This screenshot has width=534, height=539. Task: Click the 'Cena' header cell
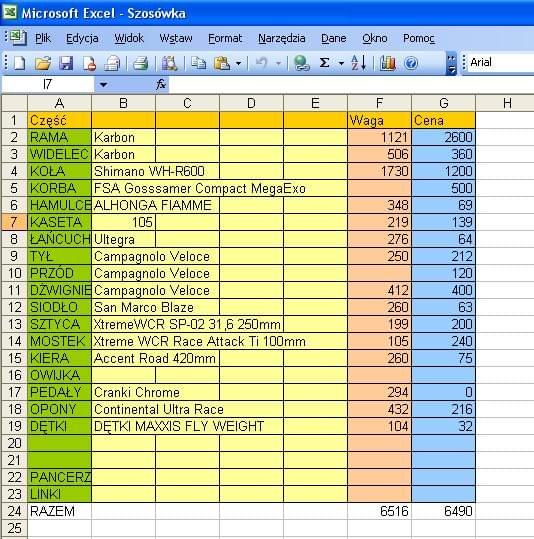coord(444,120)
